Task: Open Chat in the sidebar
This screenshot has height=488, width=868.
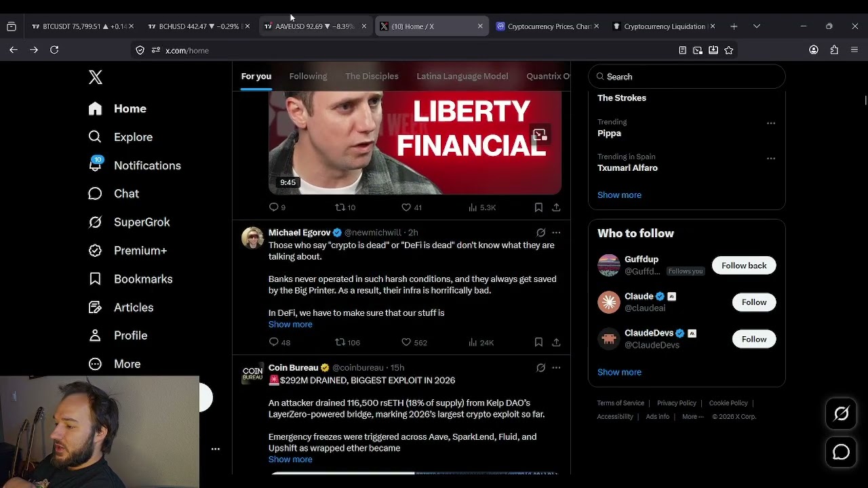Action: [113, 194]
